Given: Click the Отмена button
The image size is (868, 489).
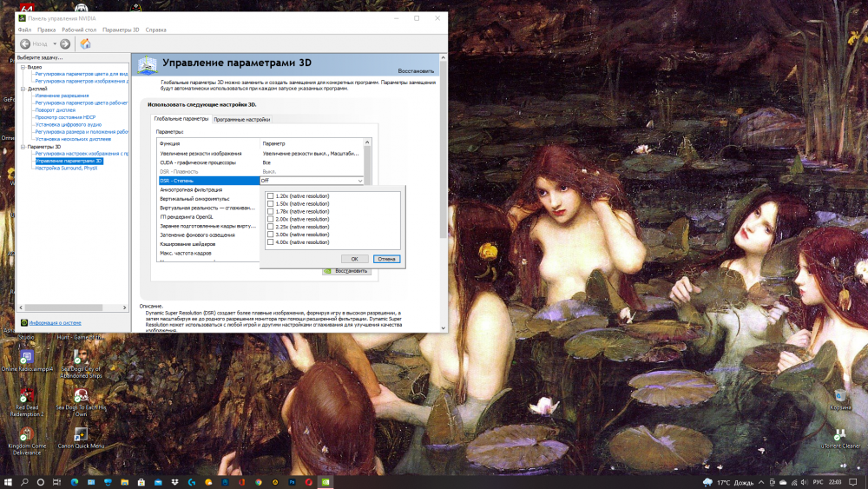Looking at the screenshot, I should click(386, 259).
